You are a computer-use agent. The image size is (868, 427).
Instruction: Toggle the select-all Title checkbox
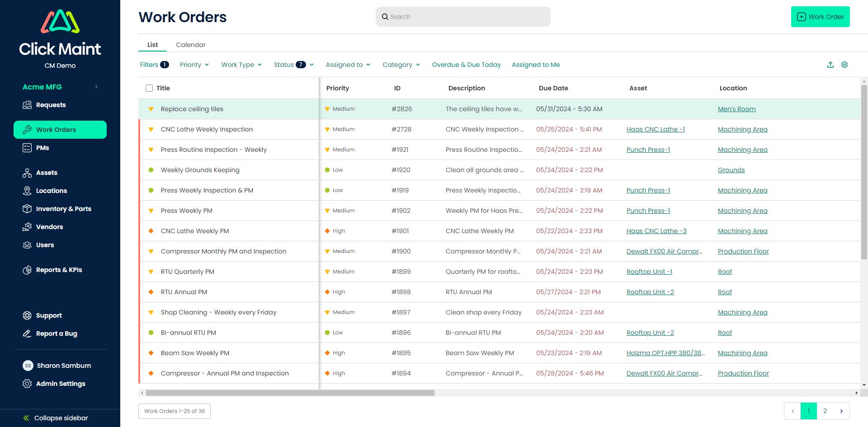point(149,88)
